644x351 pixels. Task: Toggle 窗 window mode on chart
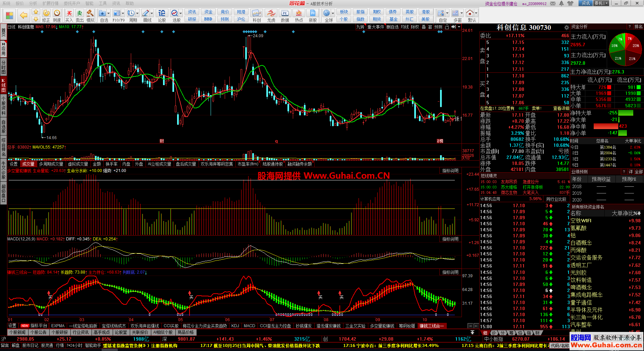tap(430, 27)
